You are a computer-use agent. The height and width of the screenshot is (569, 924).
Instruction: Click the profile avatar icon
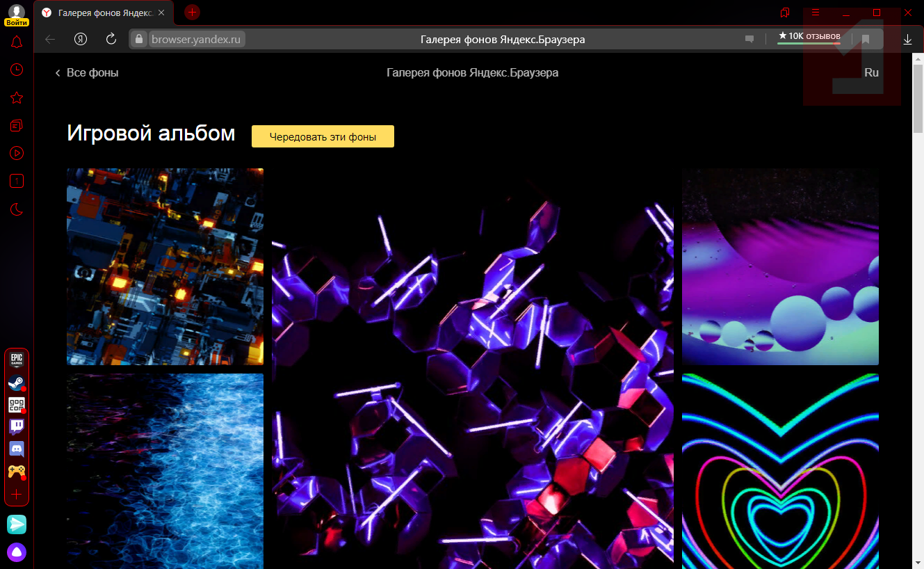point(17,10)
